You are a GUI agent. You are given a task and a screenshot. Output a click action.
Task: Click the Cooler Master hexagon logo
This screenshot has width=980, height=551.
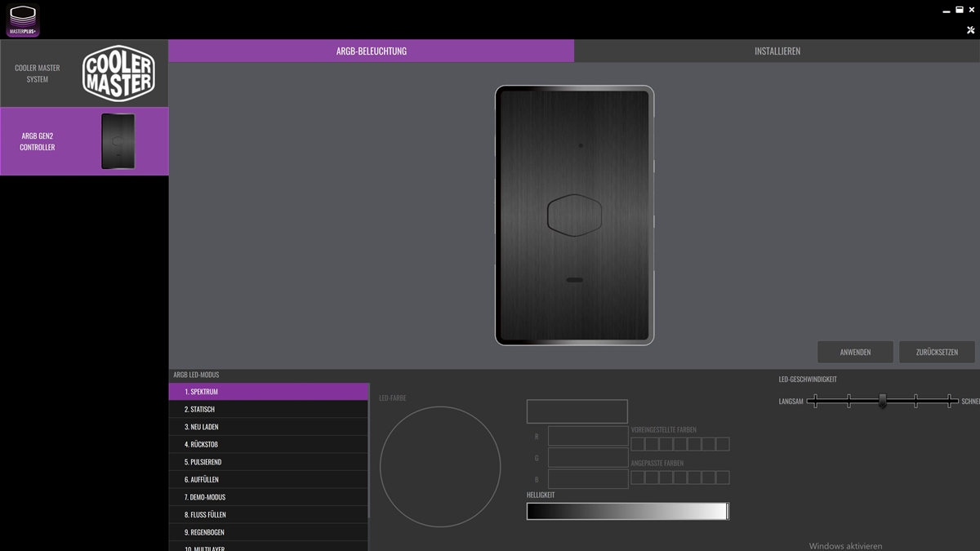click(x=118, y=73)
